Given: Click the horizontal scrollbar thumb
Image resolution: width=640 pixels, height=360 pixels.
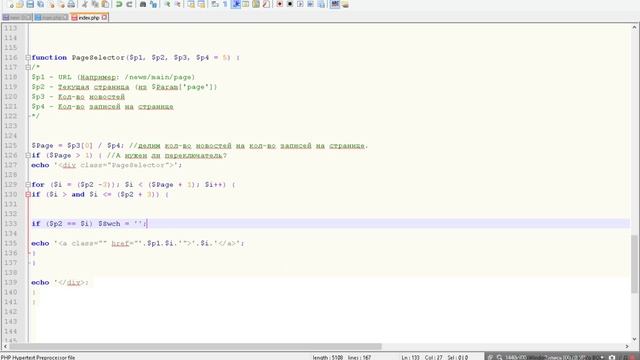Looking at the screenshot, I should click(196, 347).
